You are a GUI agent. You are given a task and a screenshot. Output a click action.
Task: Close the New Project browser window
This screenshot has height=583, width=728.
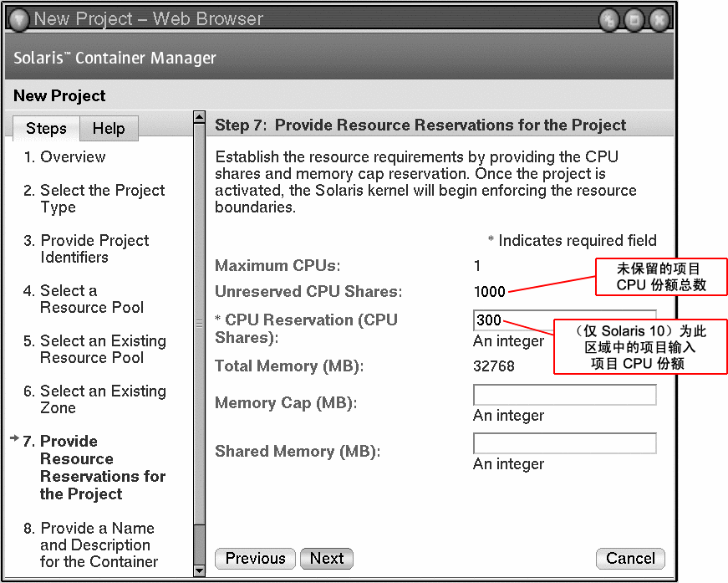(659, 20)
